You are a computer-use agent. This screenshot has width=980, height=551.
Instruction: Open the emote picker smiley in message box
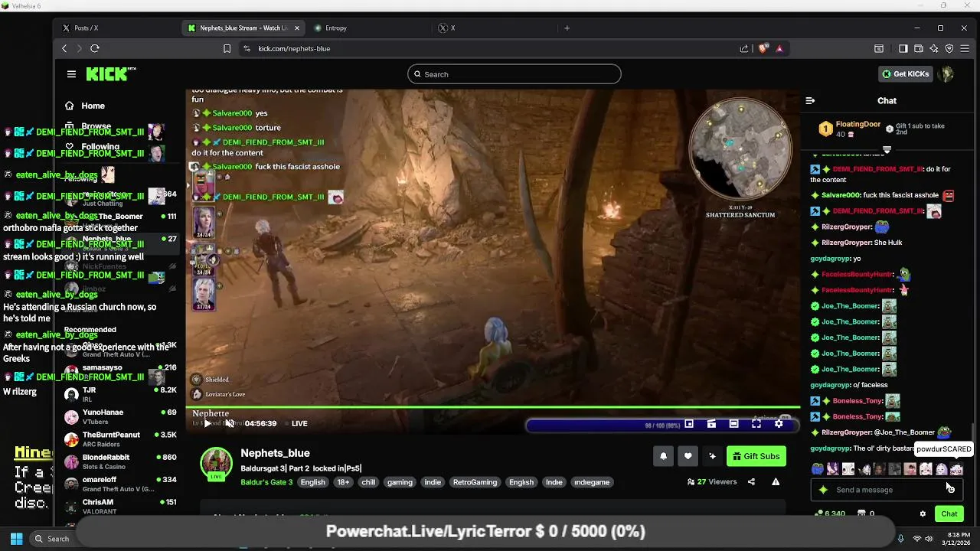click(952, 490)
